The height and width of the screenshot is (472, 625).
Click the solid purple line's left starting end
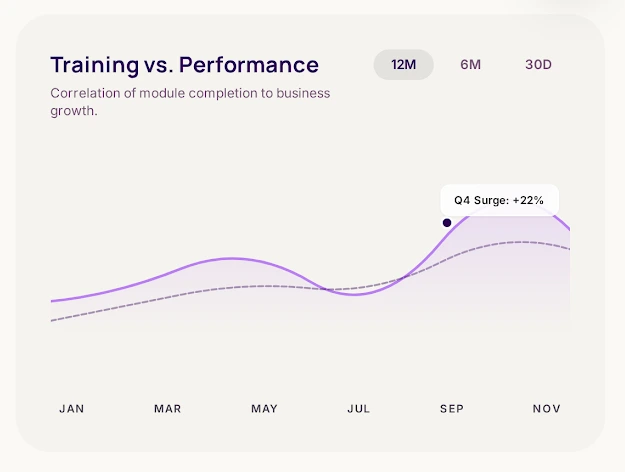(53, 300)
